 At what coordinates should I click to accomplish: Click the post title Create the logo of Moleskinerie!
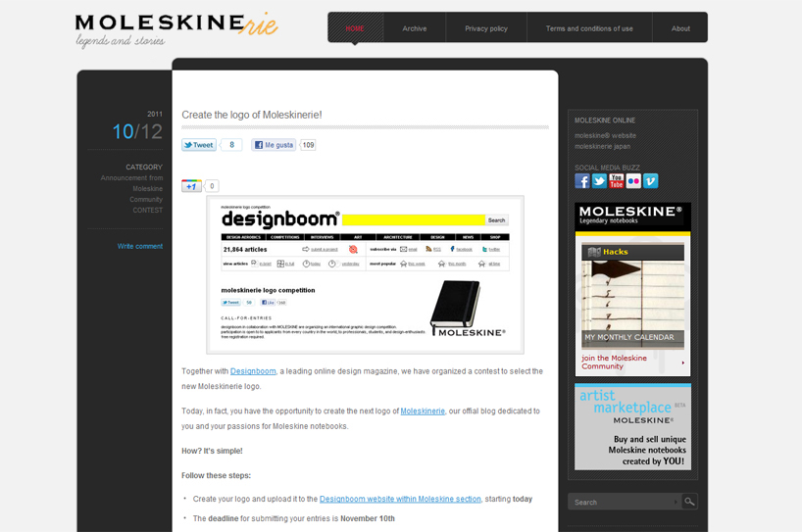tap(252, 115)
